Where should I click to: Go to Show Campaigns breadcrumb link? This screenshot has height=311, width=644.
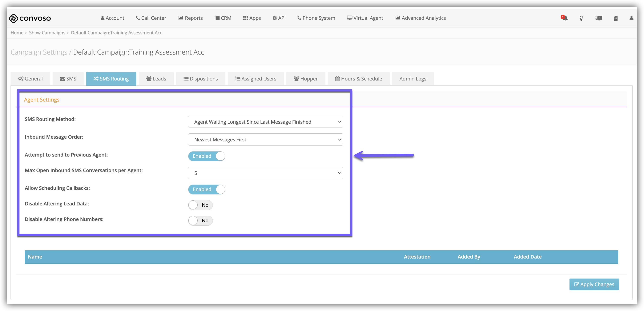47,33
